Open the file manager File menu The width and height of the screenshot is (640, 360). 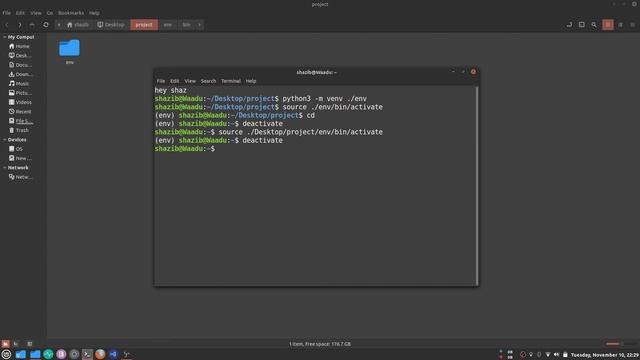pos(7,13)
